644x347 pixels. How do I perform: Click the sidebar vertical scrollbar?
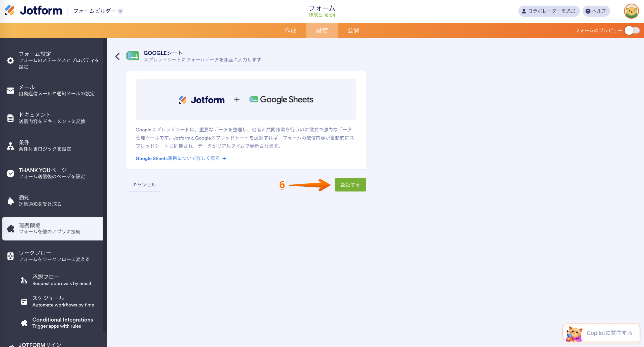click(105, 185)
